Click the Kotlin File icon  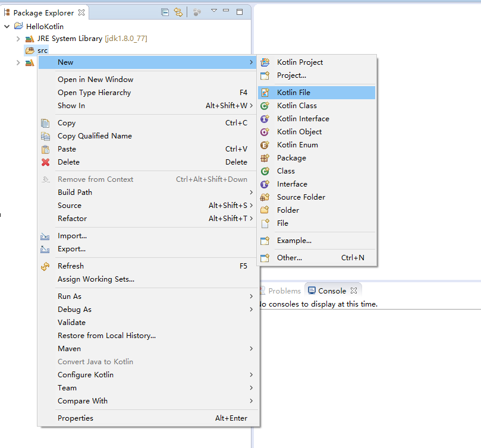(265, 93)
